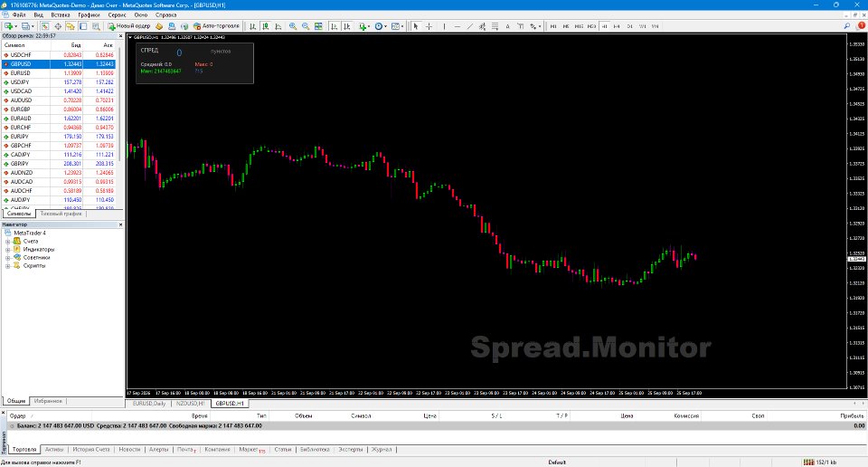The height and width of the screenshot is (467, 868).
Task: Switch chart to bar chart icon
Action: point(252,26)
